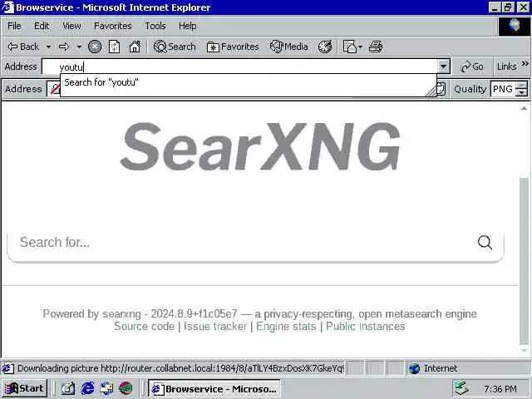
Task: Open the File menu
Action: (14, 26)
